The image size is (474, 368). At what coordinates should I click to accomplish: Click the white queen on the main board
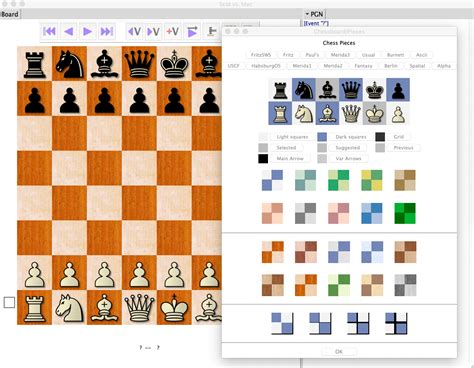coord(139,307)
